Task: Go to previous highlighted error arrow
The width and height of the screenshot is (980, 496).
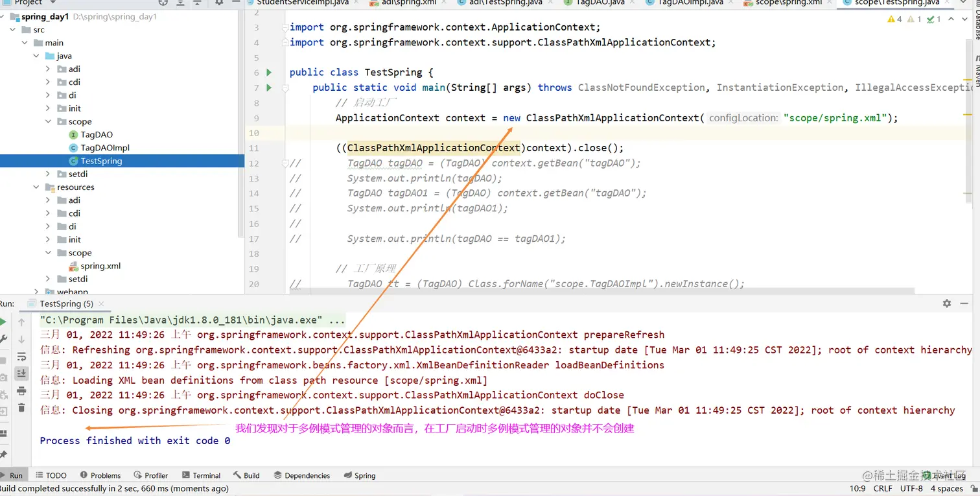Action: tap(951, 19)
